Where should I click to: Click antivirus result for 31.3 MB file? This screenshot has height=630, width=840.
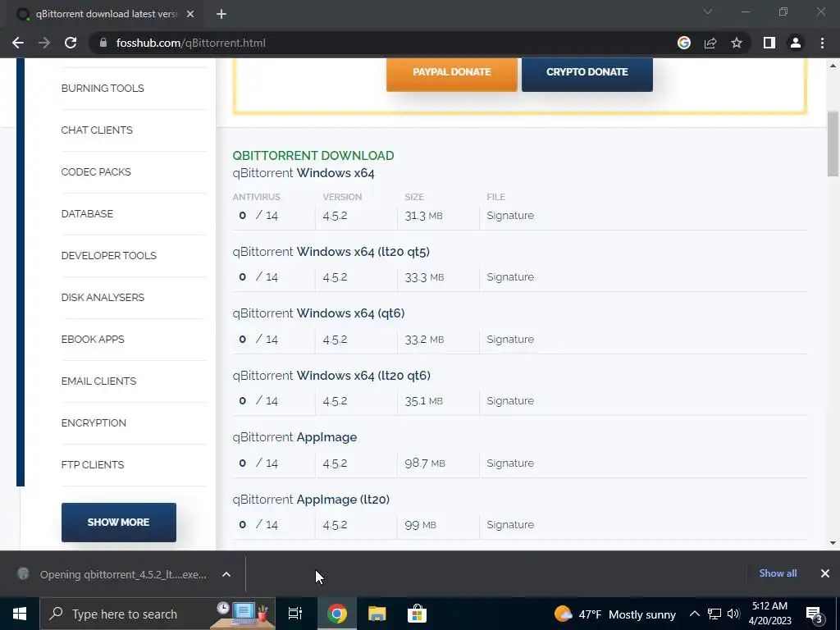coord(258,216)
